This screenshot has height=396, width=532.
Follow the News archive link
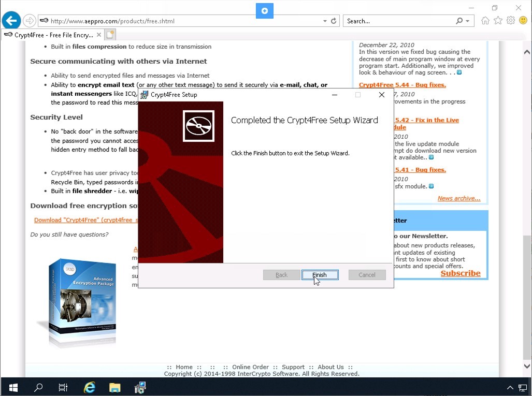tap(458, 198)
